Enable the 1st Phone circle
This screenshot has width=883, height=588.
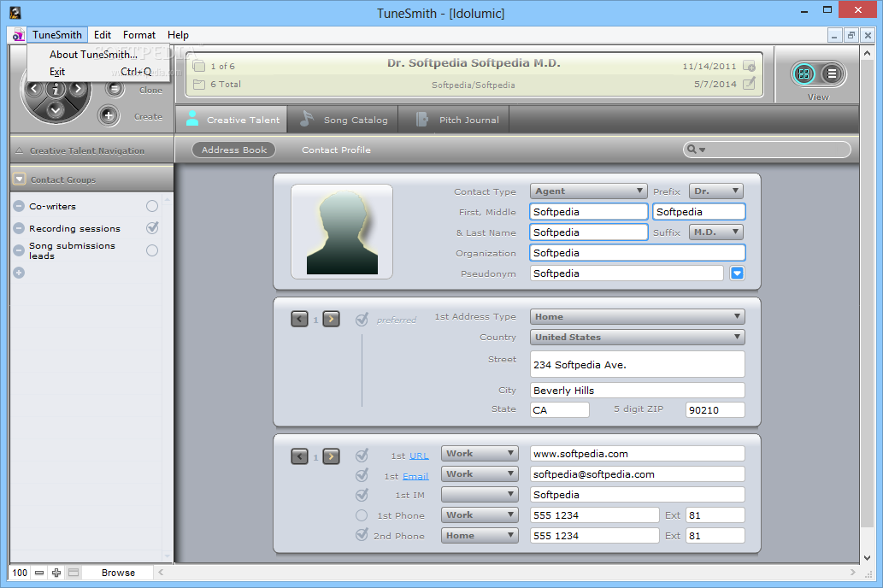point(362,515)
